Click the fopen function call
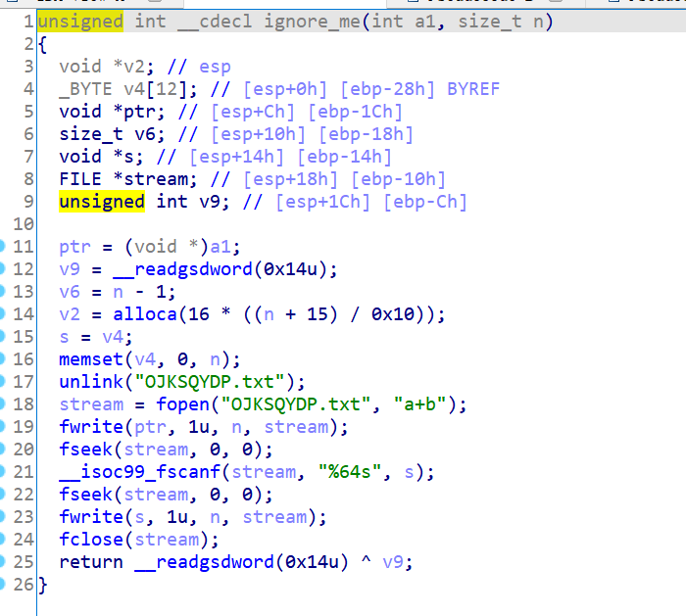 [x=182, y=403]
